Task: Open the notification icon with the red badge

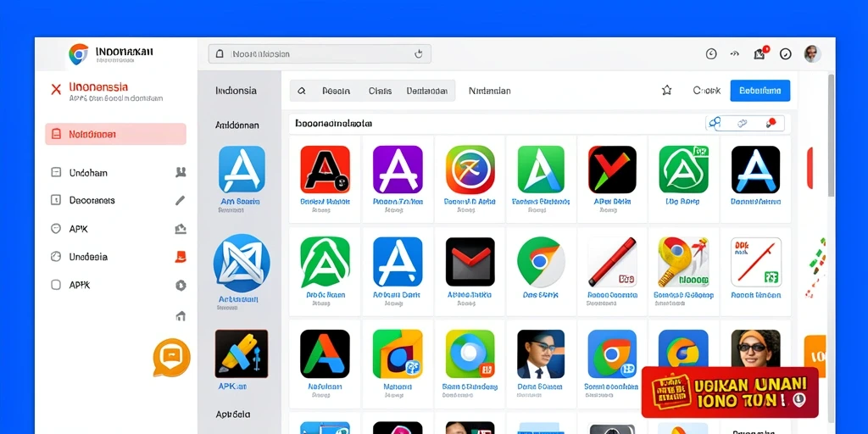Action: [759, 53]
